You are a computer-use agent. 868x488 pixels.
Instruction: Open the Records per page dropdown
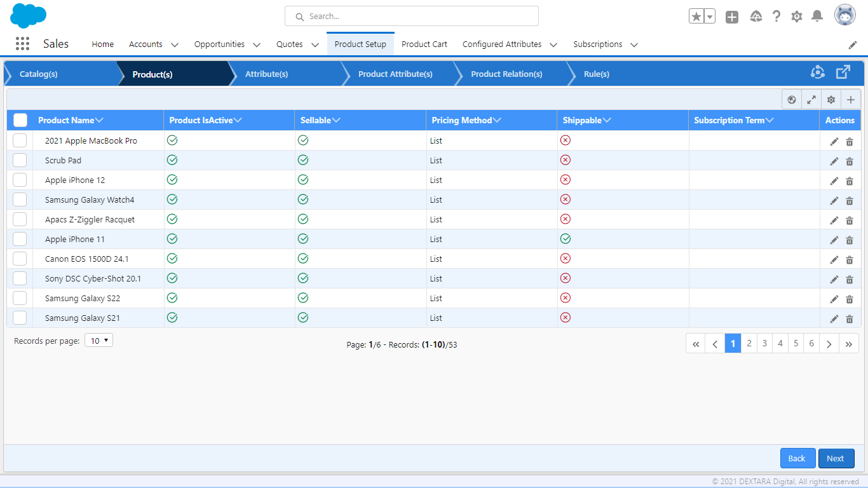[98, 340]
